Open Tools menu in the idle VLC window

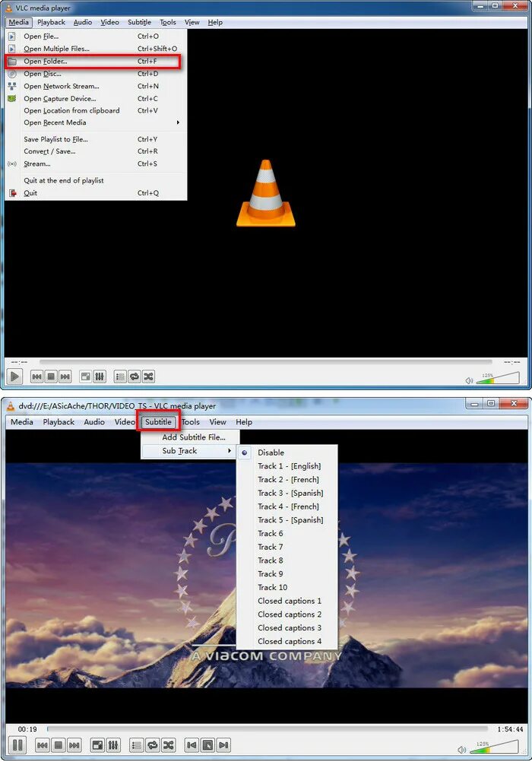pos(168,22)
